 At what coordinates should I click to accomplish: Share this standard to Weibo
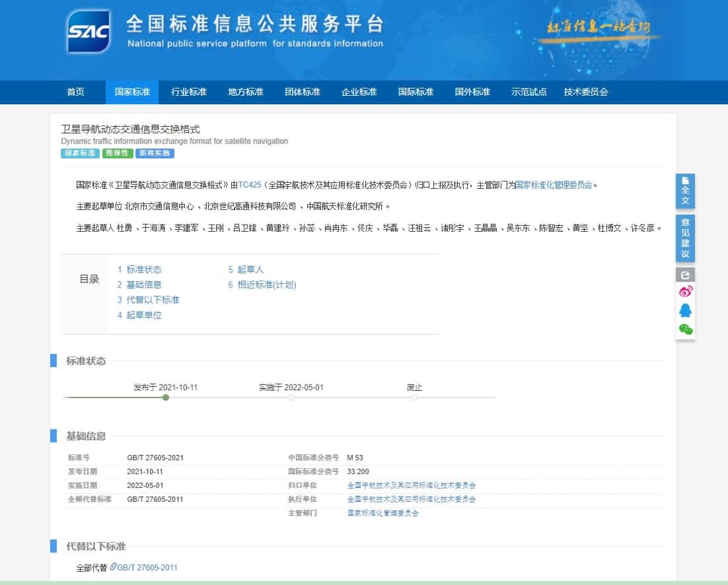point(686,291)
